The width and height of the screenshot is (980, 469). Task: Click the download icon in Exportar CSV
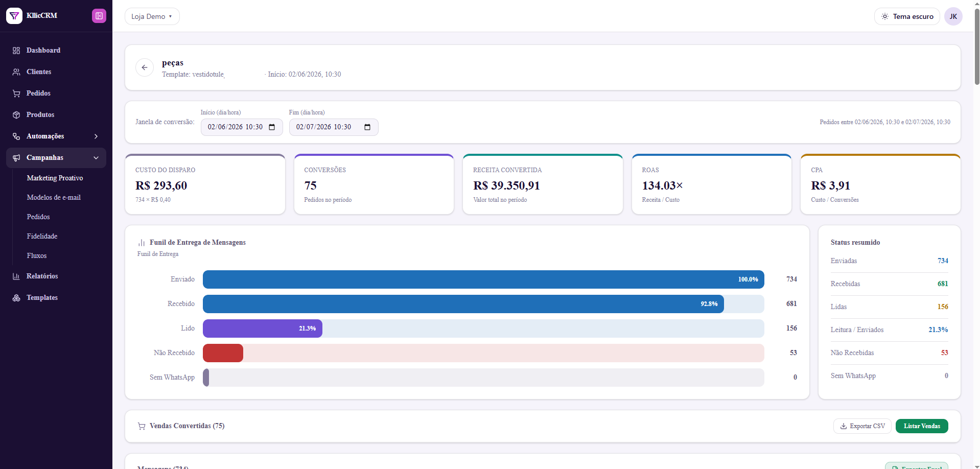point(844,426)
